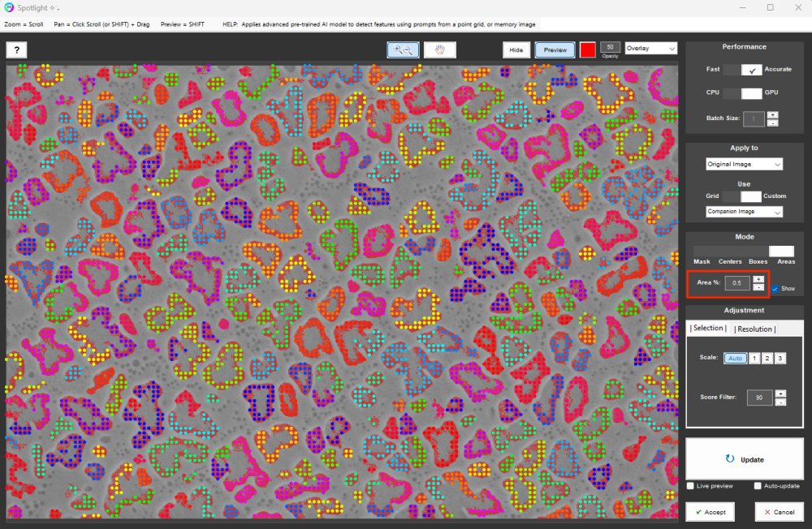Open the Original Image dropdown
Viewport: 812px width, 529px height.
click(x=744, y=164)
